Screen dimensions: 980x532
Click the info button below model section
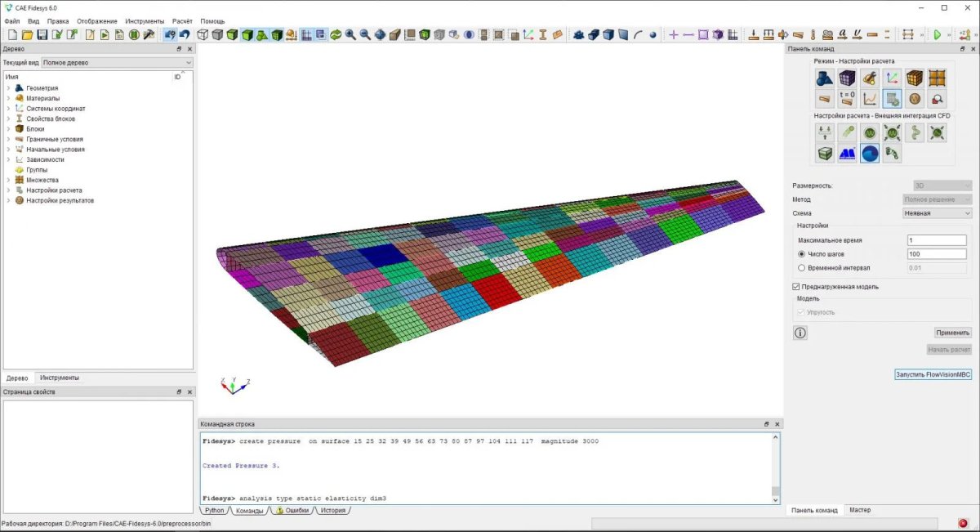tap(800, 333)
